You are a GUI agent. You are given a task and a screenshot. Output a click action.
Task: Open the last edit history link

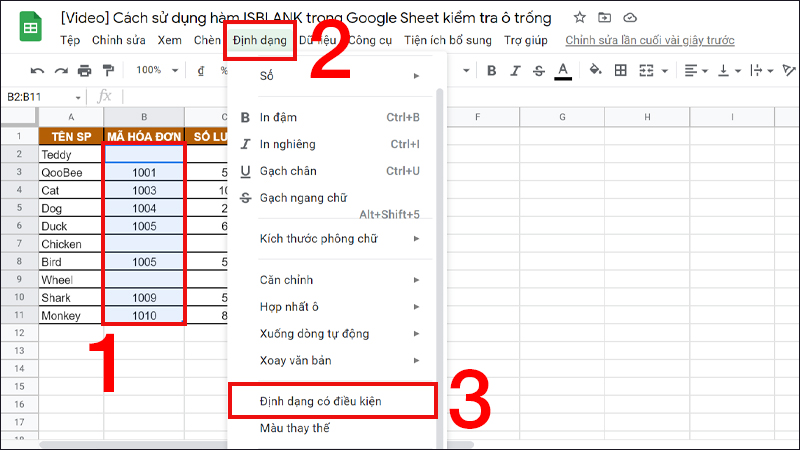(650, 41)
